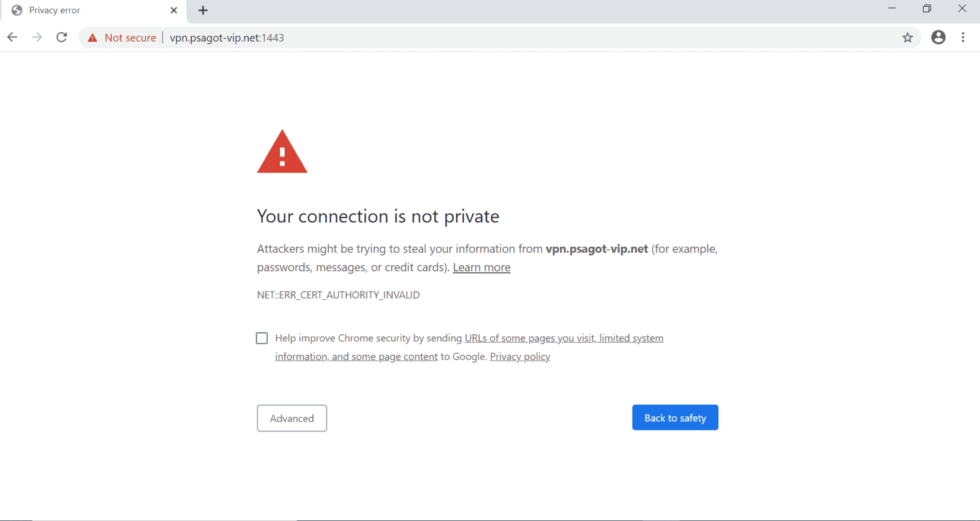Viewport: 980px width, 521px height.
Task: Bookmark this page with the star icon
Action: point(908,37)
